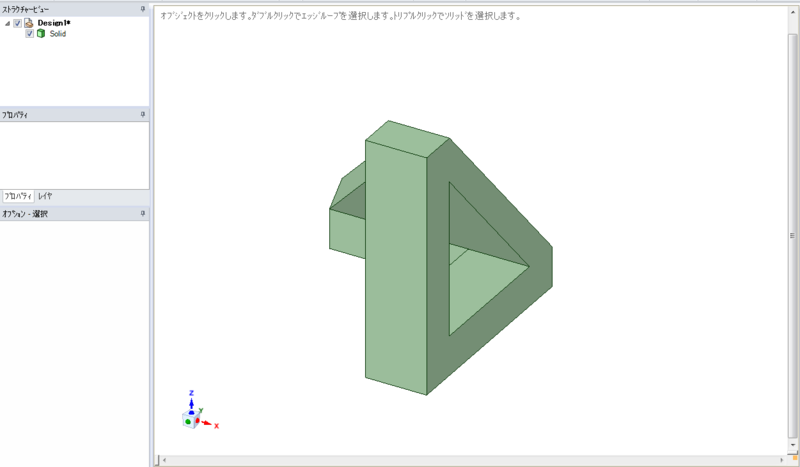This screenshot has height=467, width=800.
Task: Pin the Structure view panel
Action: [143, 9]
